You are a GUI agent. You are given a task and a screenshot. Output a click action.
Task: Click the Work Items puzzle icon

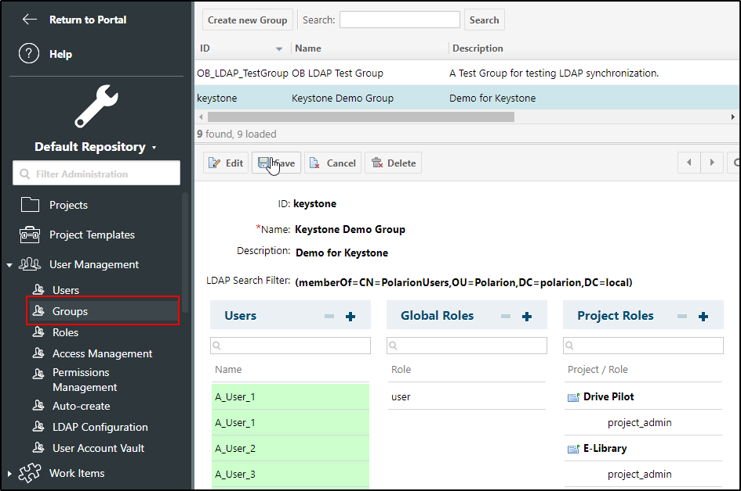[x=30, y=473]
